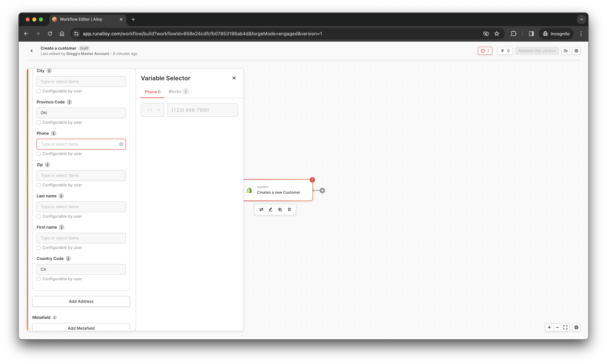Toggle Configurable by user for Province Code
Screen dimensions: 607x364
coord(38,122)
